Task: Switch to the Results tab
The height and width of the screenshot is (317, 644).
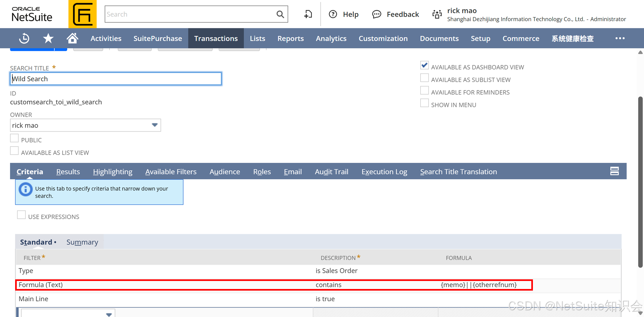Action: 68,172
